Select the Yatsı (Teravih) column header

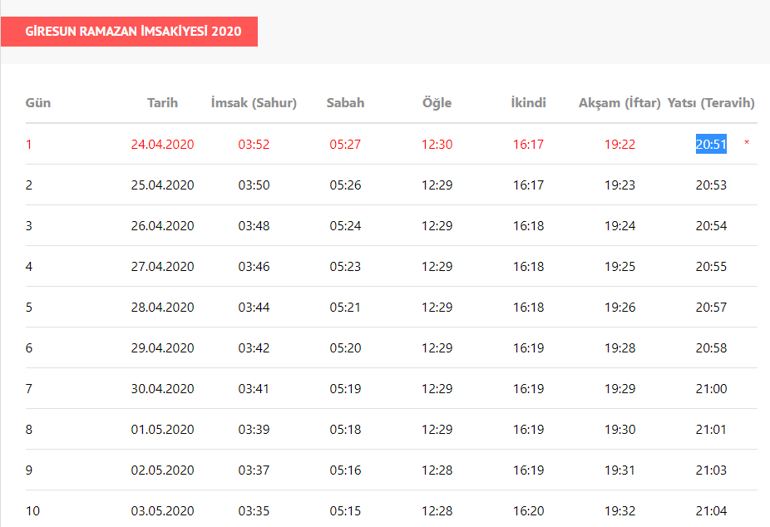coord(711,103)
